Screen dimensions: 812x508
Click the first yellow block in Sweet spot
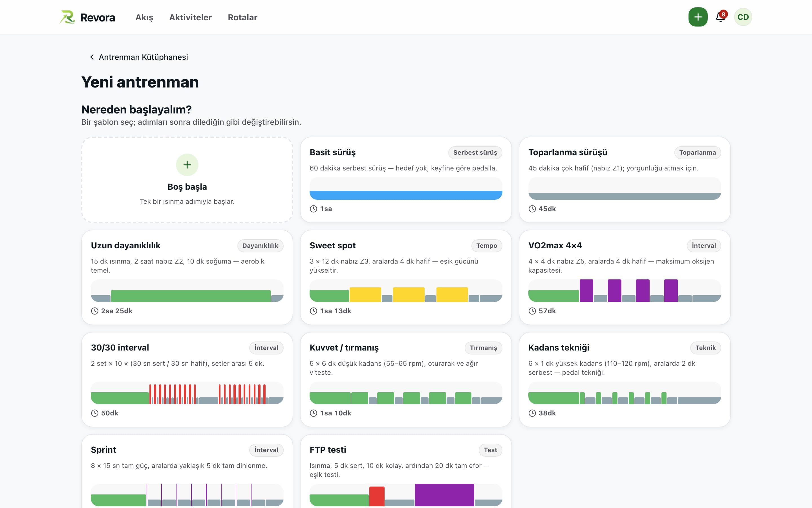(365, 295)
